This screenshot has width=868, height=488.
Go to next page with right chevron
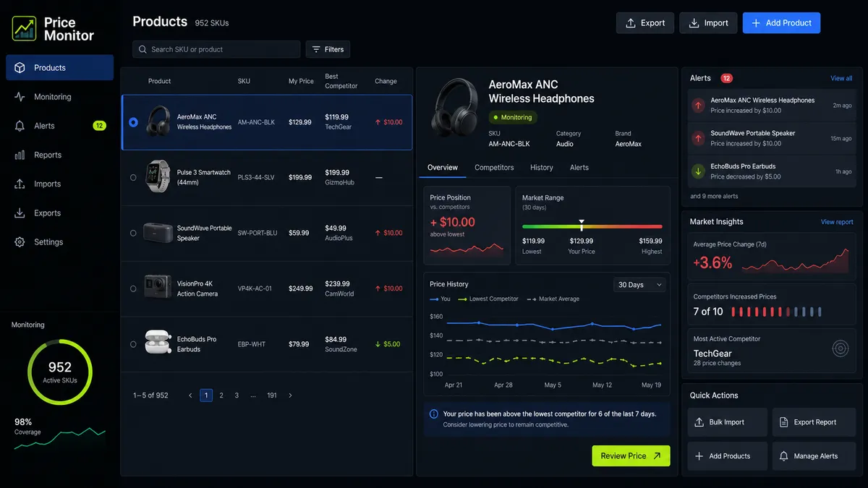pos(291,395)
